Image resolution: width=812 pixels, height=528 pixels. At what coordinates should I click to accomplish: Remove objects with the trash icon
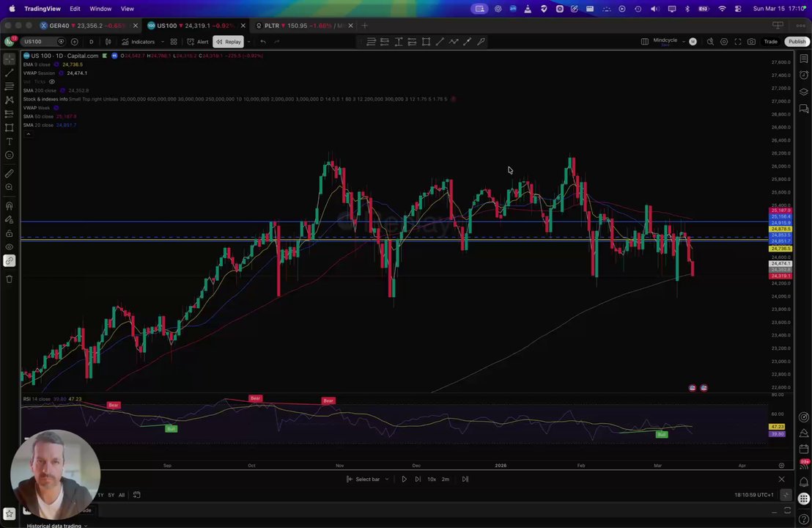10,279
